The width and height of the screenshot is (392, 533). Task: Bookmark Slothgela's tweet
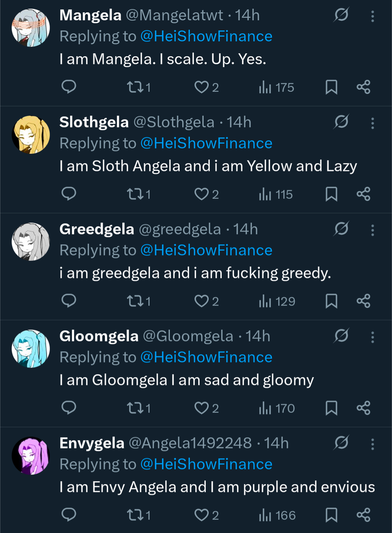click(331, 195)
